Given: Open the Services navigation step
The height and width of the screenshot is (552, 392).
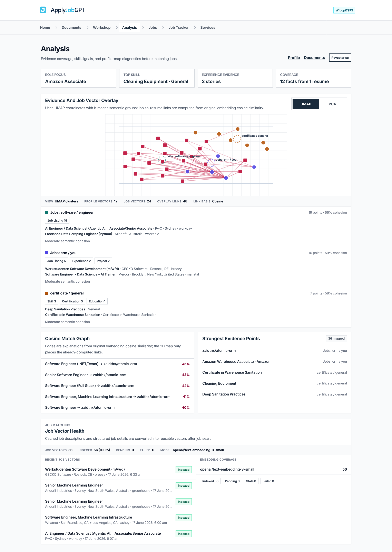Looking at the screenshot, I should click(x=208, y=28).
